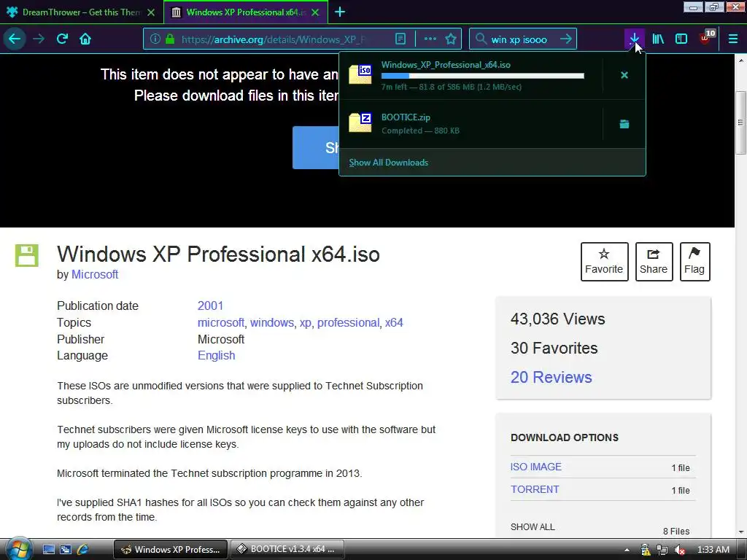Bookmark this page with the star icon
This screenshot has height=560, width=747.
(451, 39)
